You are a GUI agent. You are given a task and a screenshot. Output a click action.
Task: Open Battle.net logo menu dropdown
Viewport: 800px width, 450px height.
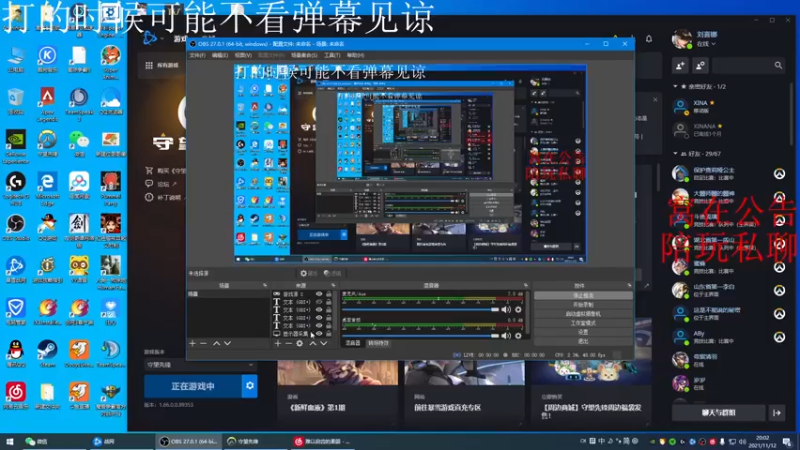click(153, 38)
